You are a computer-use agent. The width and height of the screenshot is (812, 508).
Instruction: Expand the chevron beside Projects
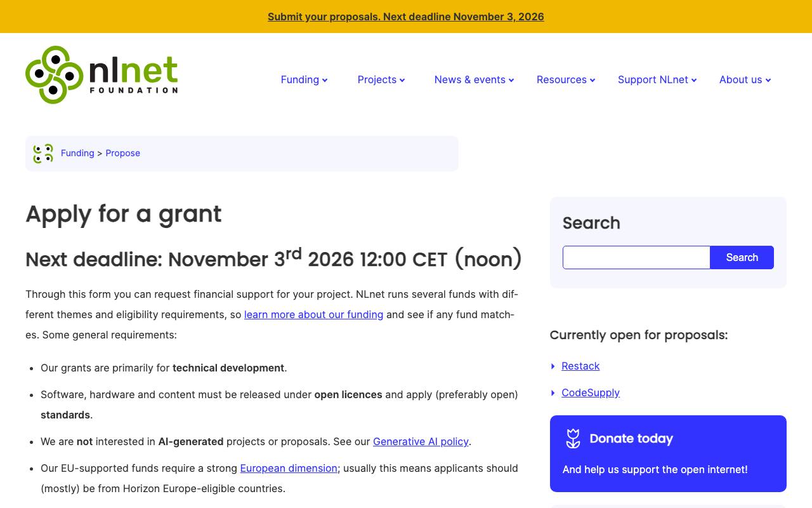[x=402, y=81]
